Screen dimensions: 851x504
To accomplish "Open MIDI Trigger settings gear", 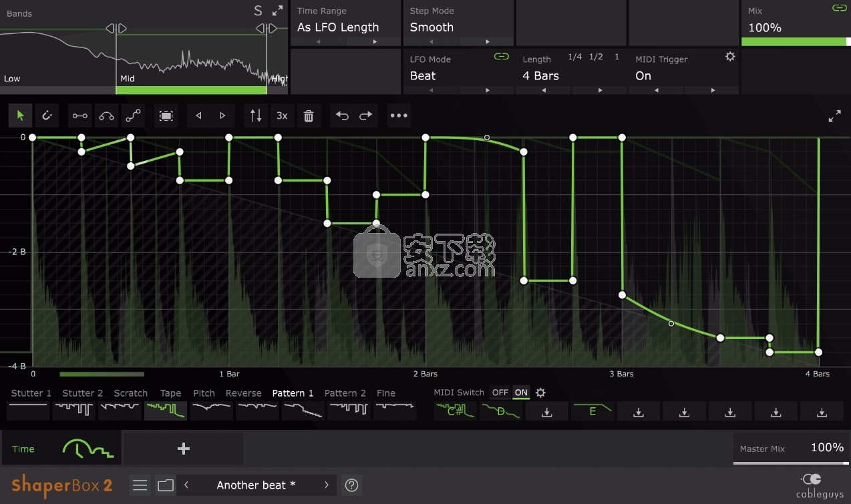I will pyautogui.click(x=730, y=57).
